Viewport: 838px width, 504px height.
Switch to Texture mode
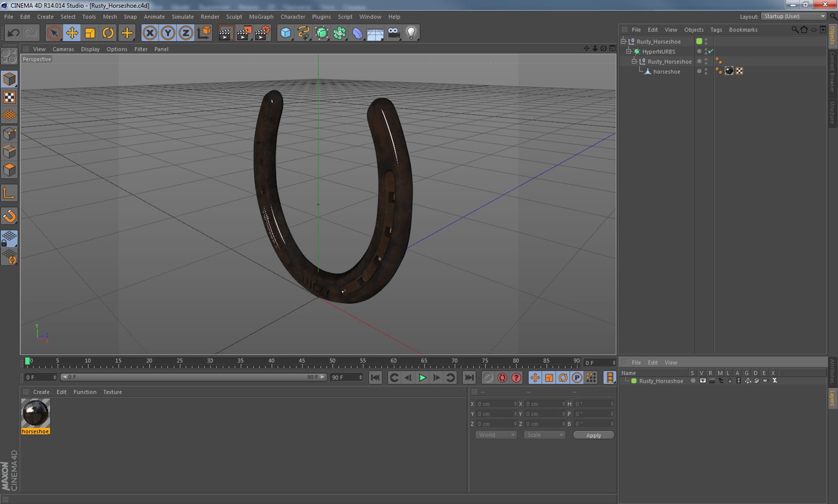click(9, 97)
